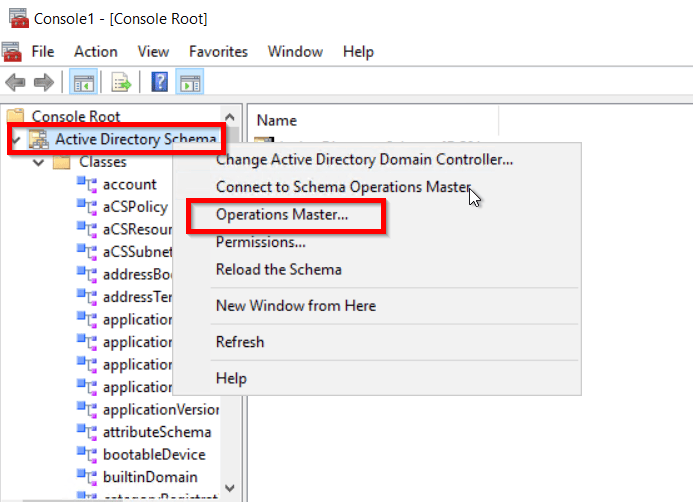Choose New Window from Here
Screen dimensions: 693x502
click(x=296, y=306)
